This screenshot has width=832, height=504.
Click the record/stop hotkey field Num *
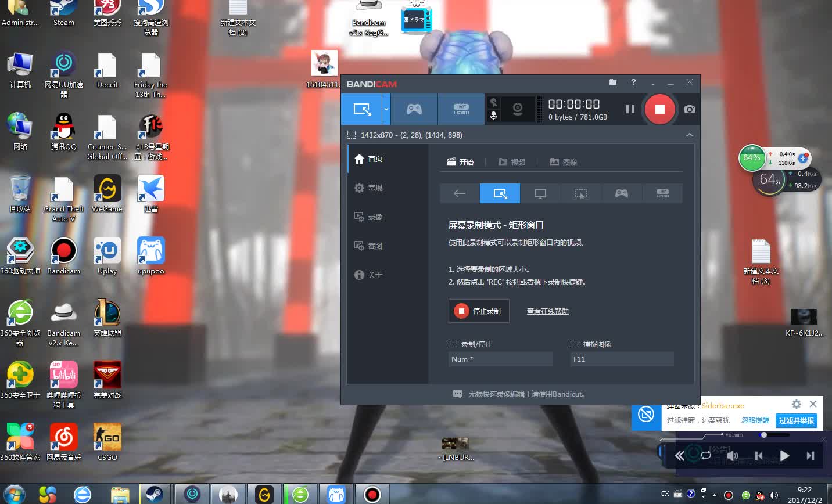[500, 359]
